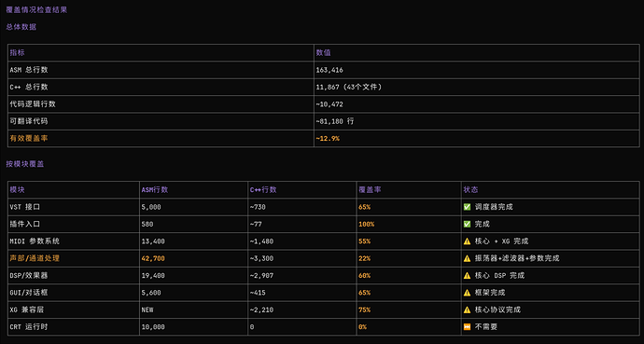Select the C++ 总行数 cell
The height and width of the screenshot is (344, 644).
coord(29,88)
